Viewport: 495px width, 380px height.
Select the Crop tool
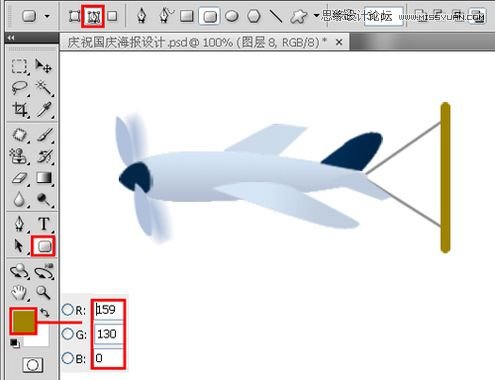point(20,110)
